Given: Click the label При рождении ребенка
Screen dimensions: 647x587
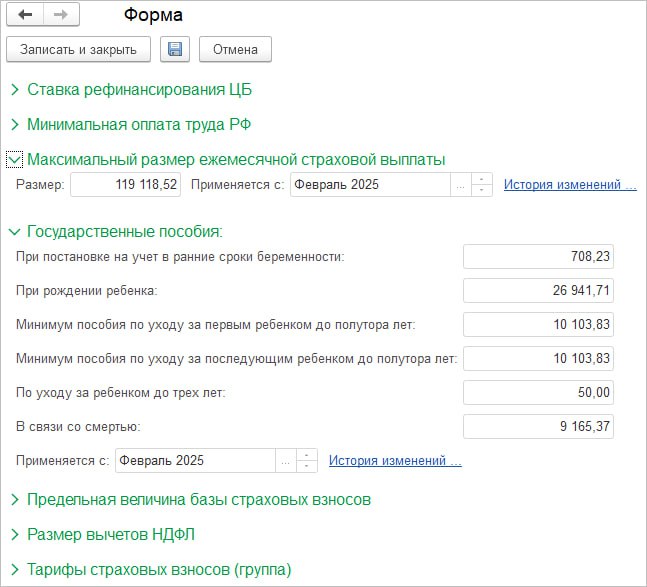Looking at the screenshot, I should [x=87, y=291].
